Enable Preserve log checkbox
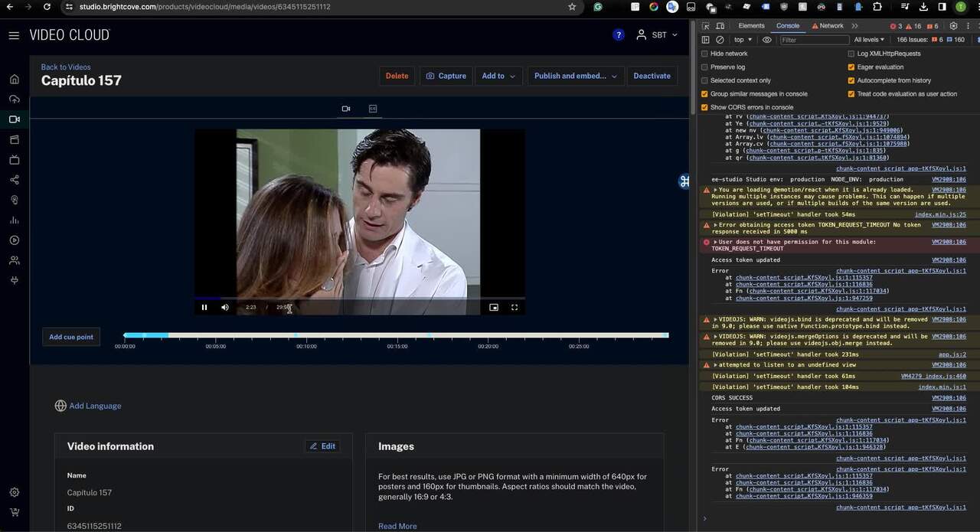The image size is (980, 532). pos(704,67)
